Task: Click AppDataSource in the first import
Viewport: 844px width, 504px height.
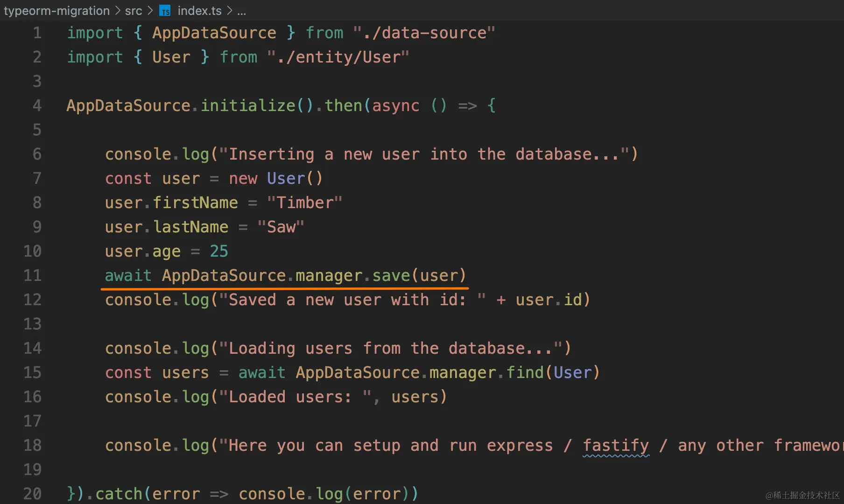Action: click(x=214, y=33)
